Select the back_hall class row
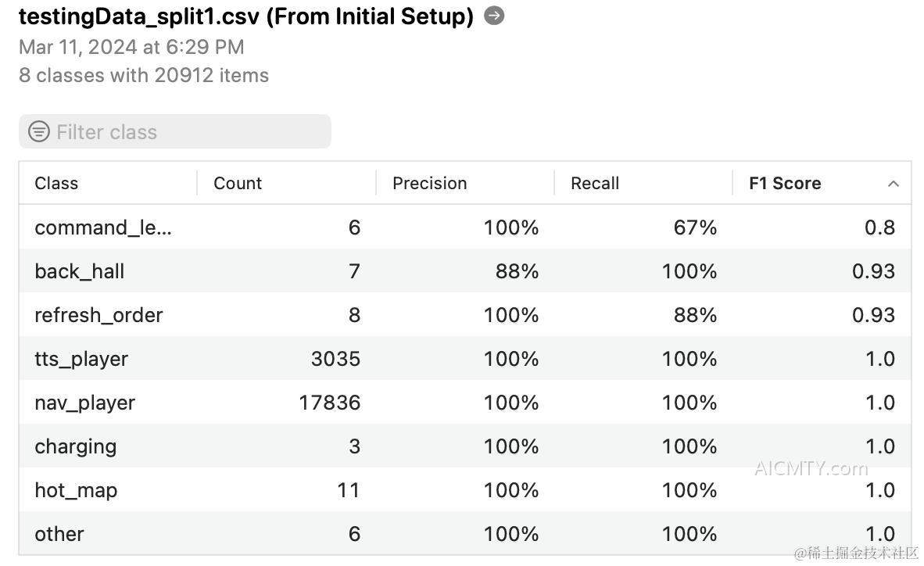Screen dimensions: 924x566 [x=465, y=270]
